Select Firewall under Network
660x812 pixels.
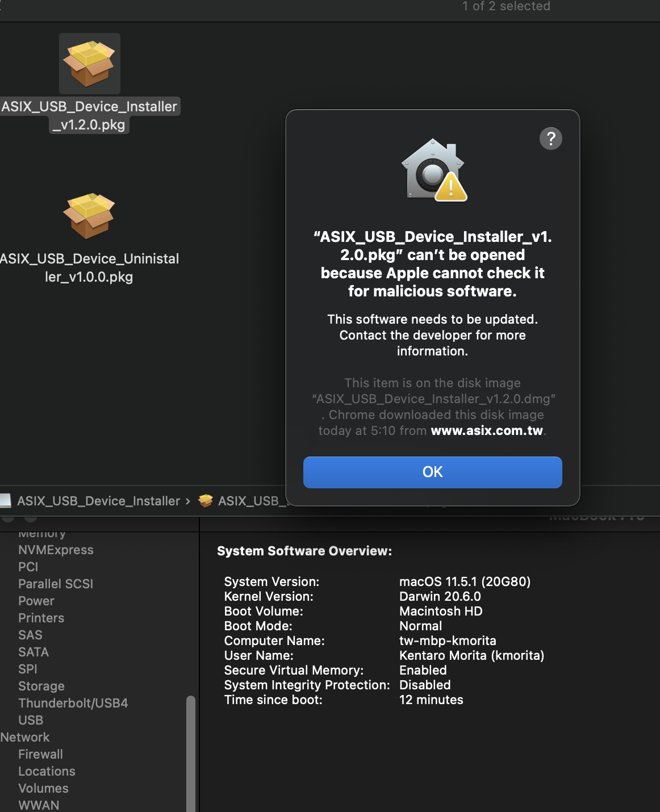click(x=40, y=754)
